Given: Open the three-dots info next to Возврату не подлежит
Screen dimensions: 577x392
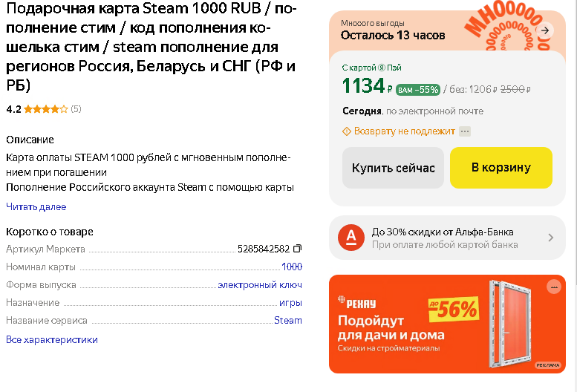Looking at the screenshot, I should 465,131.
